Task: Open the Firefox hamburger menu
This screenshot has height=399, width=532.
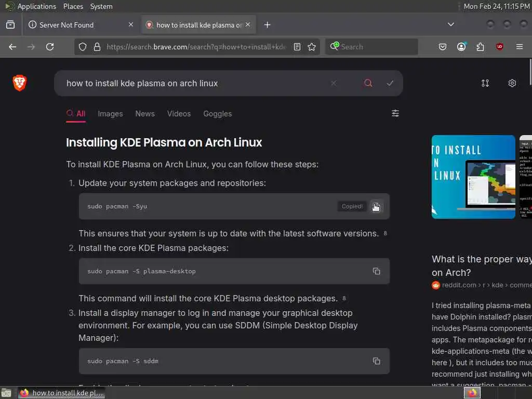Action: click(x=520, y=47)
